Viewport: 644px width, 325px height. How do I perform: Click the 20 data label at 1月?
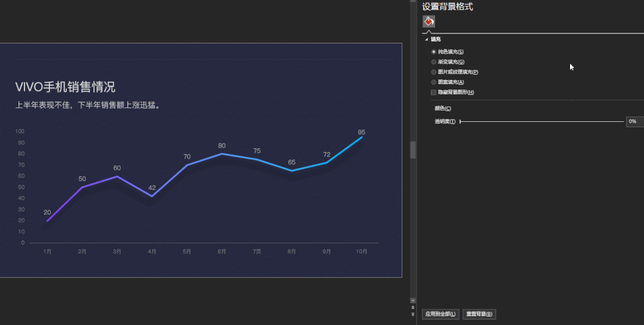[47, 213]
